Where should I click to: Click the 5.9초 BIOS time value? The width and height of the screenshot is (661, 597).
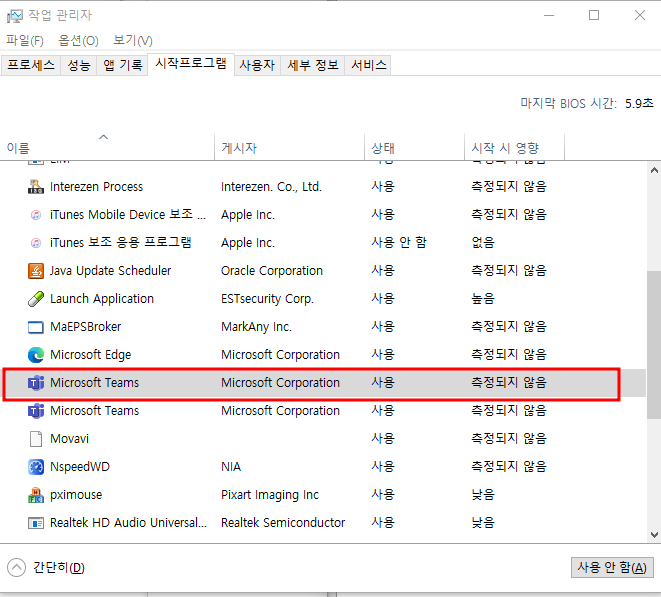point(639,103)
